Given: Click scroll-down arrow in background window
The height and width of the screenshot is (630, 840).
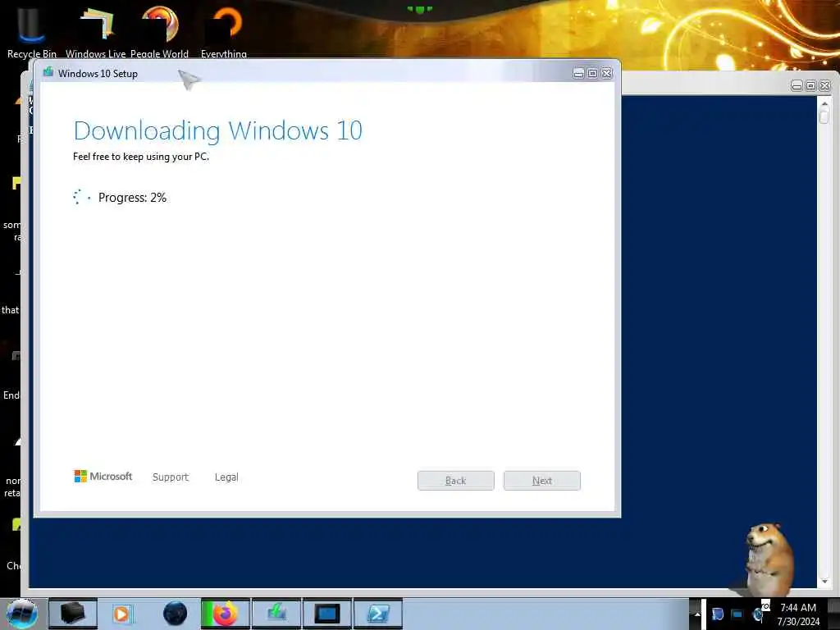Looking at the screenshot, I should pyautogui.click(x=824, y=582).
